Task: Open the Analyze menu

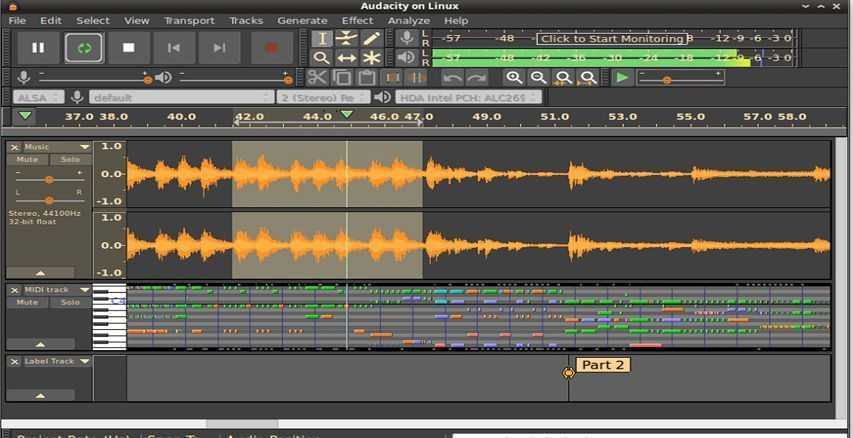Action: coord(409,21)
